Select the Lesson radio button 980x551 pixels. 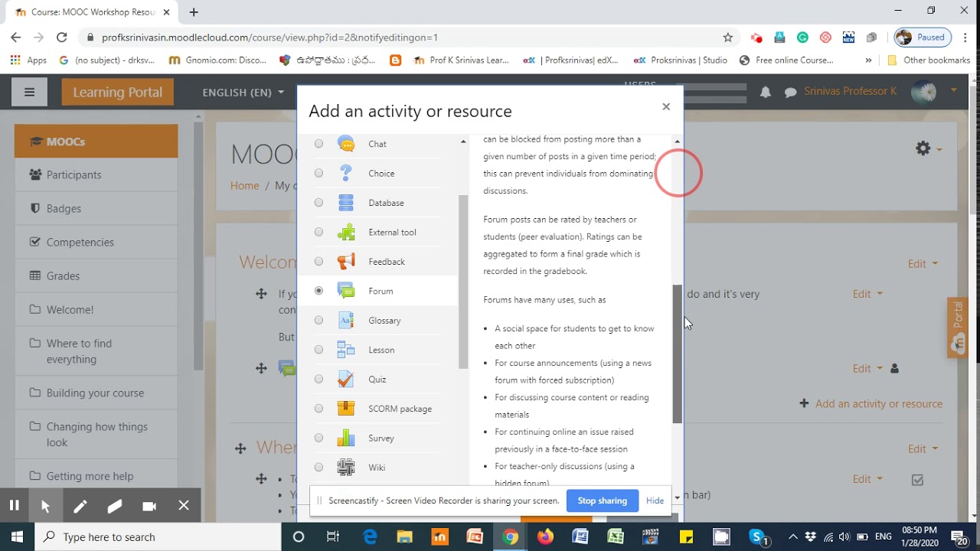tap(318, 350)
